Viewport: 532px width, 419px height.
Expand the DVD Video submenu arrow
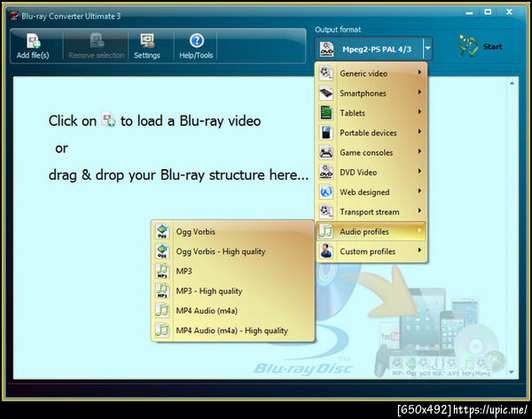[419, 171]
